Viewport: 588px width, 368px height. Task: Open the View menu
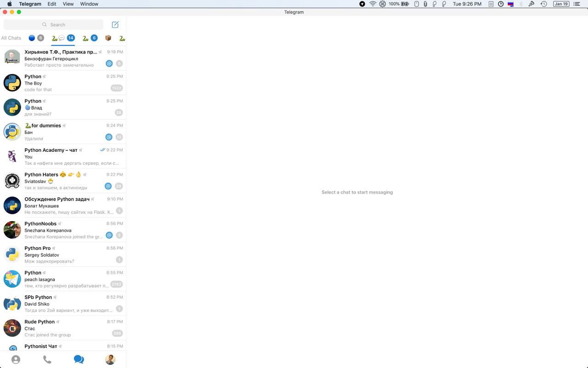point(68,4)
